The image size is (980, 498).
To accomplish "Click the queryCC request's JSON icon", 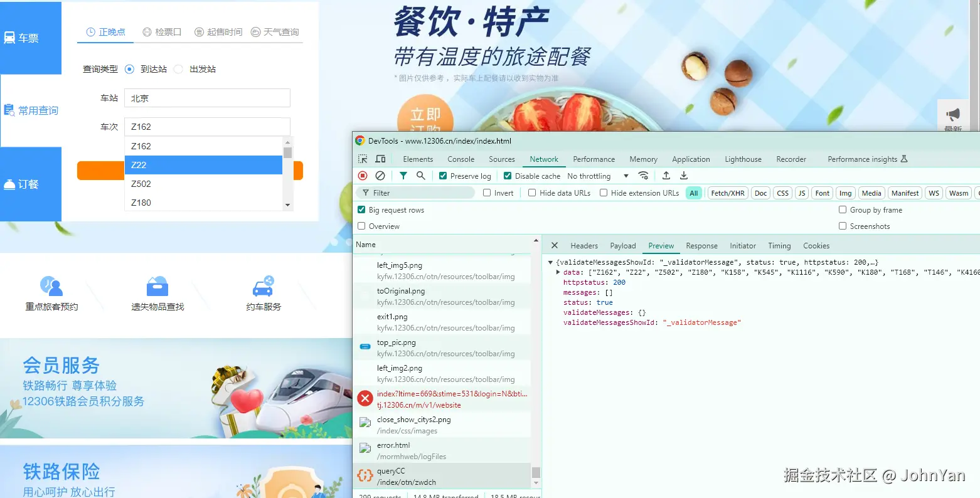I will [x=365, y=475].
